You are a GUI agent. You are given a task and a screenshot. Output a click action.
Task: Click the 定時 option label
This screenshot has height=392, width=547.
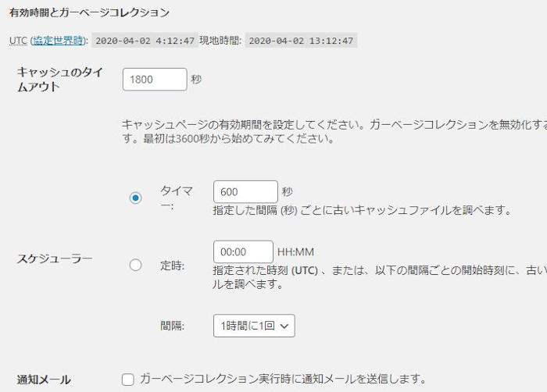tap(172, 265)
